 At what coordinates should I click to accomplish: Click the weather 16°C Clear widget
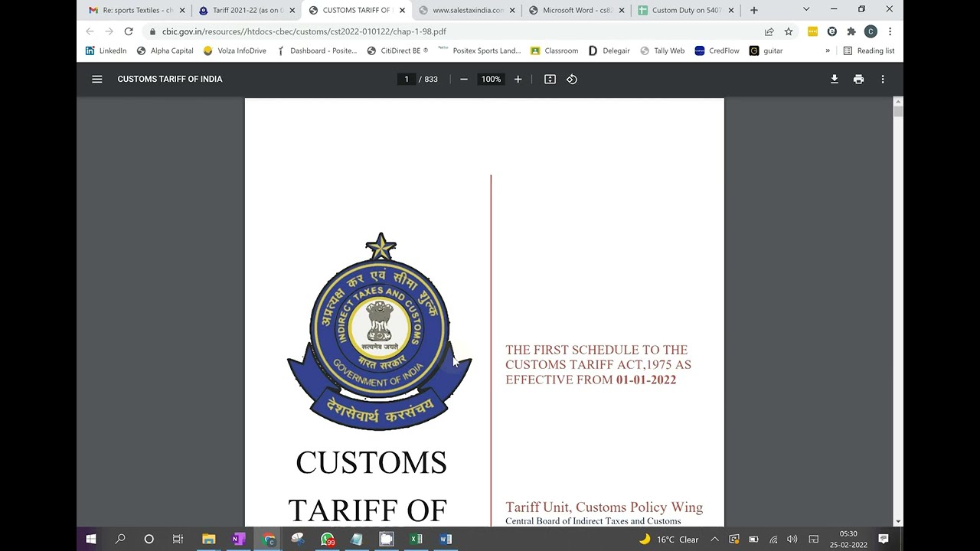pos(668,539)
